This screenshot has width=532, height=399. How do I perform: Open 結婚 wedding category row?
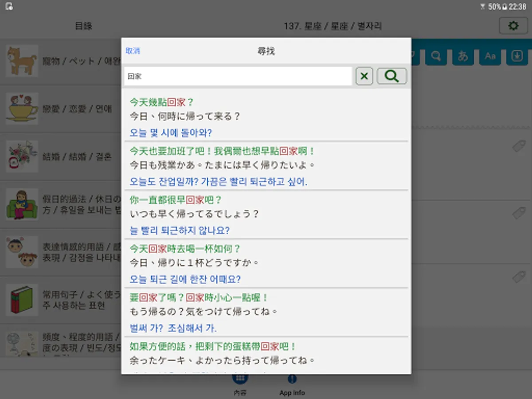click(61, 157)
